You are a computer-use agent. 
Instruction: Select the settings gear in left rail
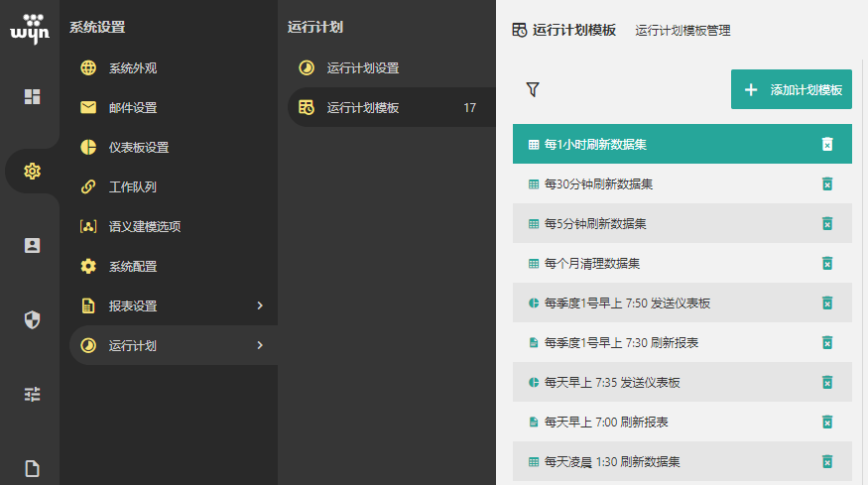pos(32,171)
